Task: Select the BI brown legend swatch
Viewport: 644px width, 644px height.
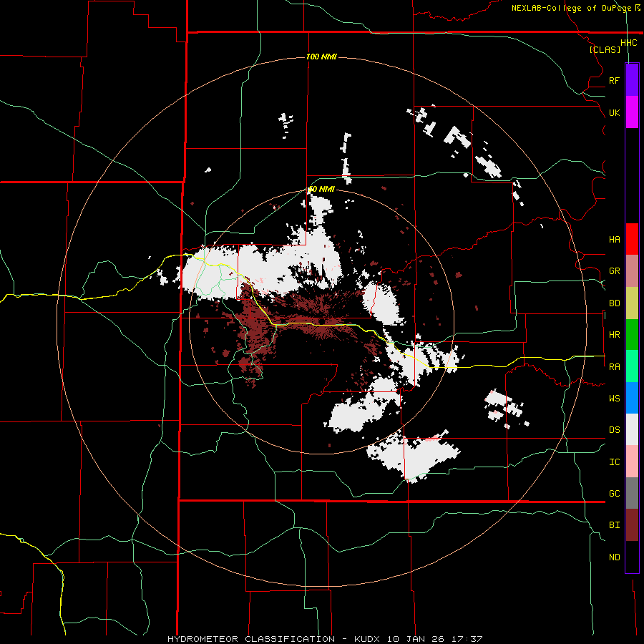Action: (632, 525)
